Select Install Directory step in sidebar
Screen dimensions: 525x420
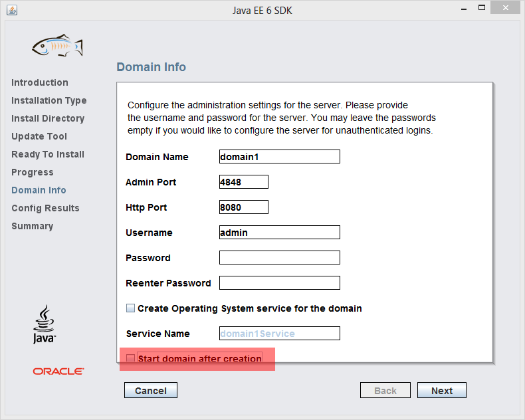click(48, 118)
